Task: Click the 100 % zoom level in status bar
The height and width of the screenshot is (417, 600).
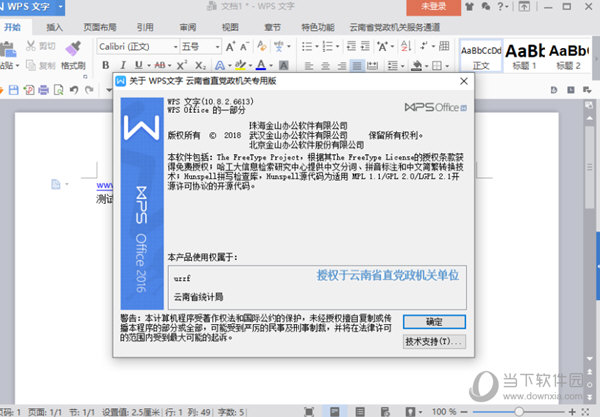Action: tap(444, 412)
